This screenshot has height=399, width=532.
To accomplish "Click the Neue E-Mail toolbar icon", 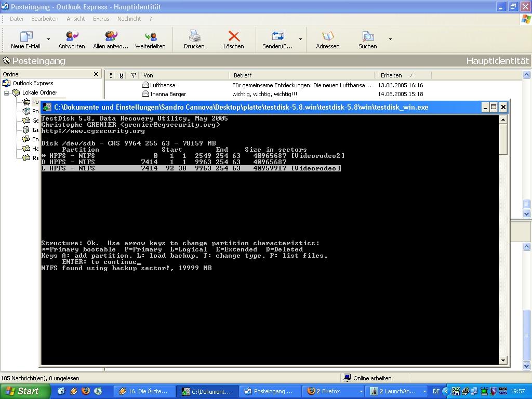I will click(26, 39).
